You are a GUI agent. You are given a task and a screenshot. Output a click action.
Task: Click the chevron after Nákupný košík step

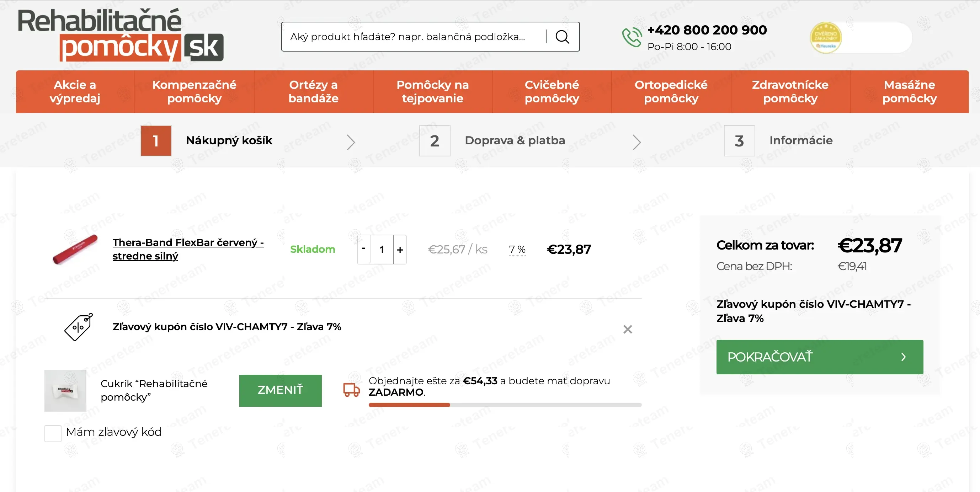(x=351, y=142)
